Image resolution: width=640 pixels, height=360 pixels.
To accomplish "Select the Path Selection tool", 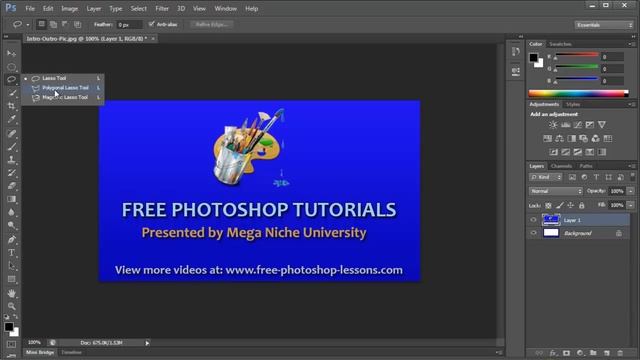I will tap(11, 266).
